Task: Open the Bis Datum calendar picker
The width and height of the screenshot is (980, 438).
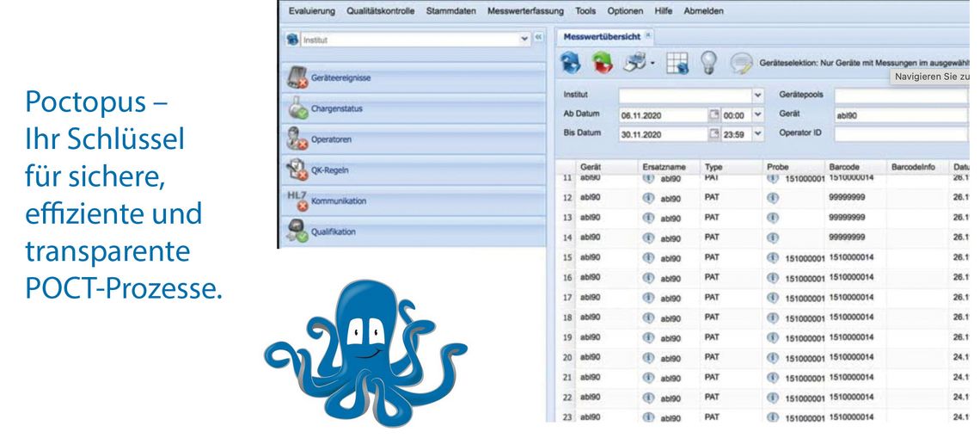Action: [x=714, y=134]
